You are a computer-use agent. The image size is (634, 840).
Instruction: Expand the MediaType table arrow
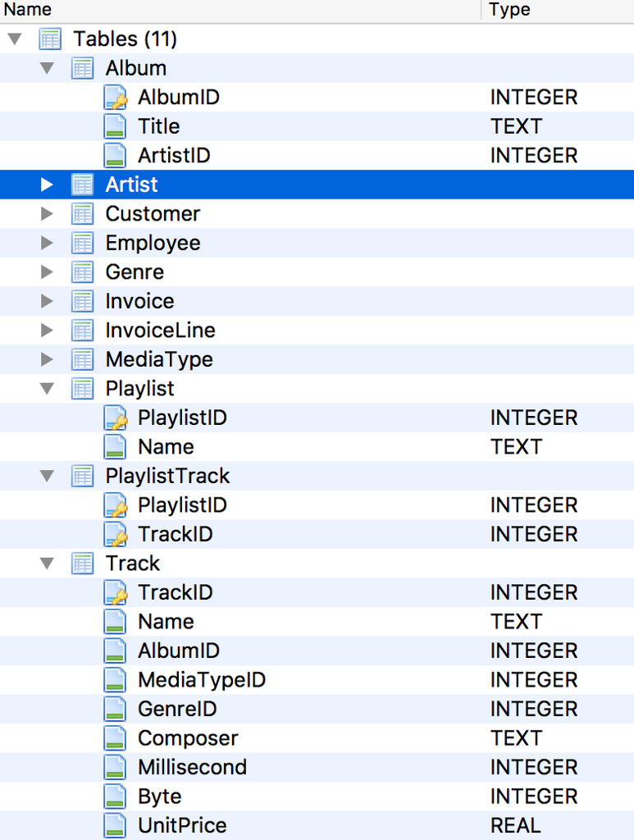47,359
